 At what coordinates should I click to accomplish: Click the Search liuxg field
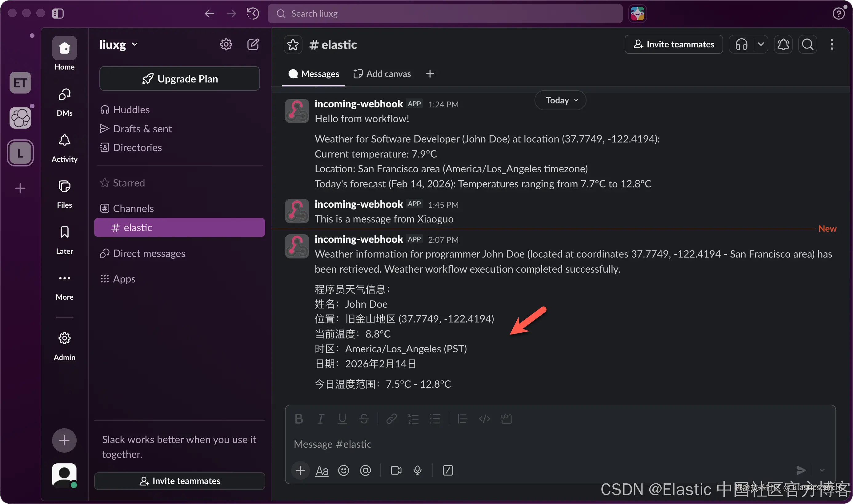(x=445, y=14)
